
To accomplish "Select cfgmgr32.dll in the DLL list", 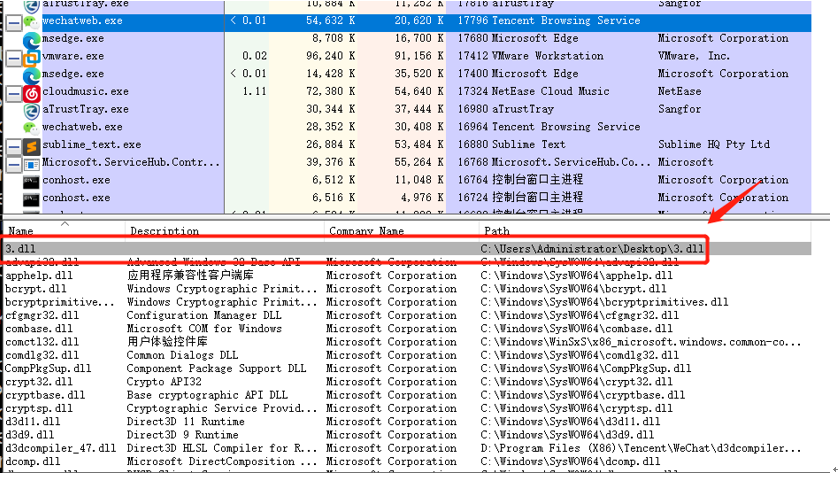I will 42,315.
